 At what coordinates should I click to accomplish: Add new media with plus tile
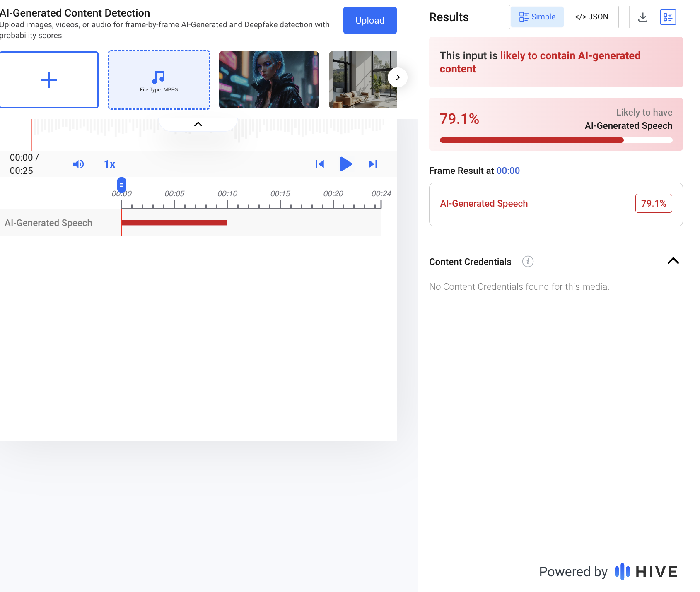[x=49, y=80]
